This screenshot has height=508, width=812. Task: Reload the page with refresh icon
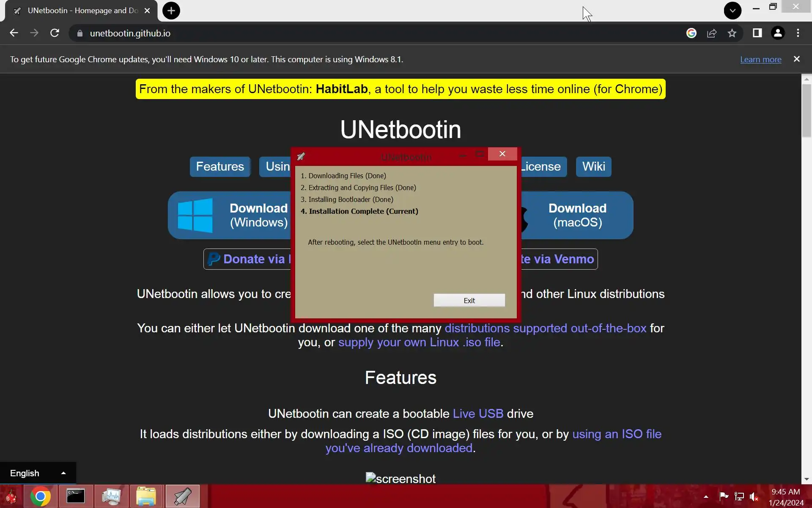pos(55,33)
